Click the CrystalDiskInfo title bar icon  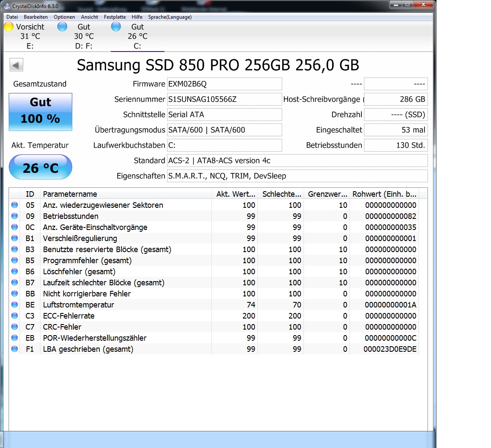(x=6, y=6)
